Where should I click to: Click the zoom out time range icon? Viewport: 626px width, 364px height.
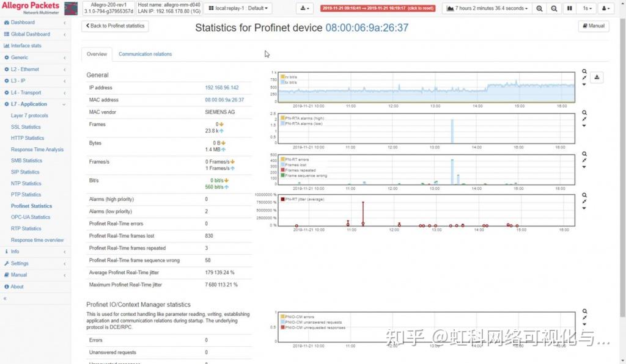[x=554, y=8]
